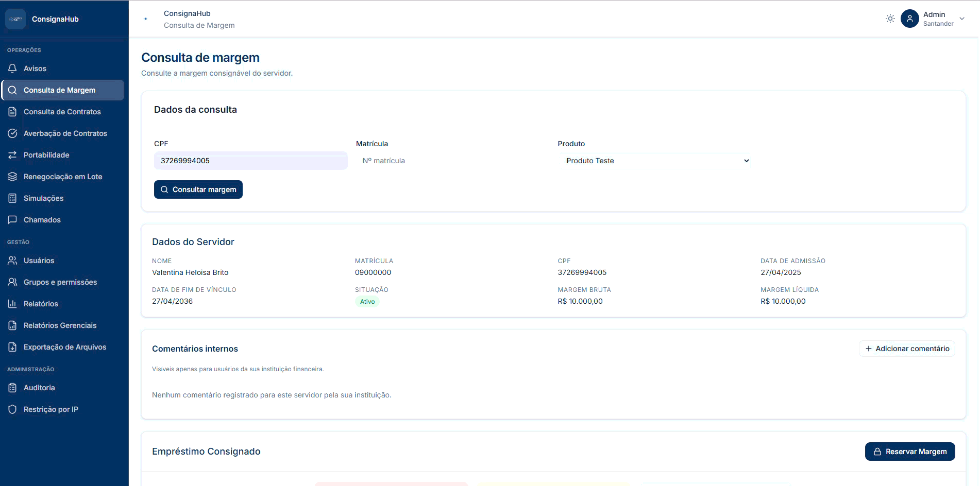Click the Ativo status badge
980x486 pixels.
tap(367, 302)
